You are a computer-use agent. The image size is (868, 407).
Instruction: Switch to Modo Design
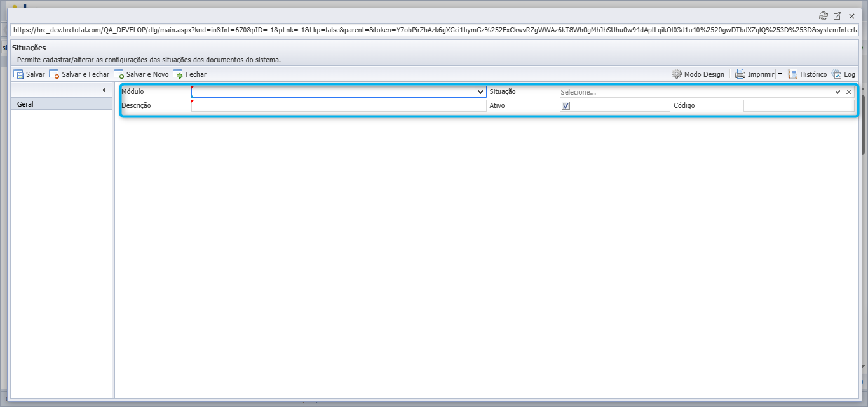698,74
